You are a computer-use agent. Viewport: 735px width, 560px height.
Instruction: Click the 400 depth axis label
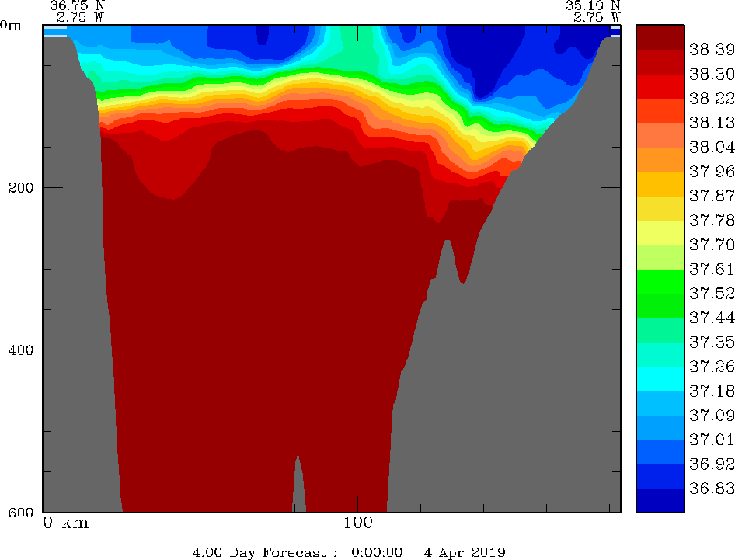tap(21, 350)
